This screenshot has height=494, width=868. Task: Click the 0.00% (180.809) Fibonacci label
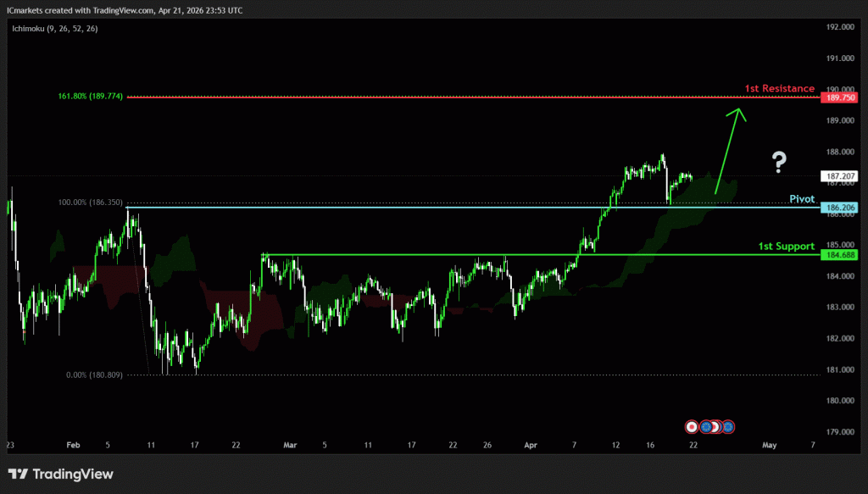pos(93,375)
